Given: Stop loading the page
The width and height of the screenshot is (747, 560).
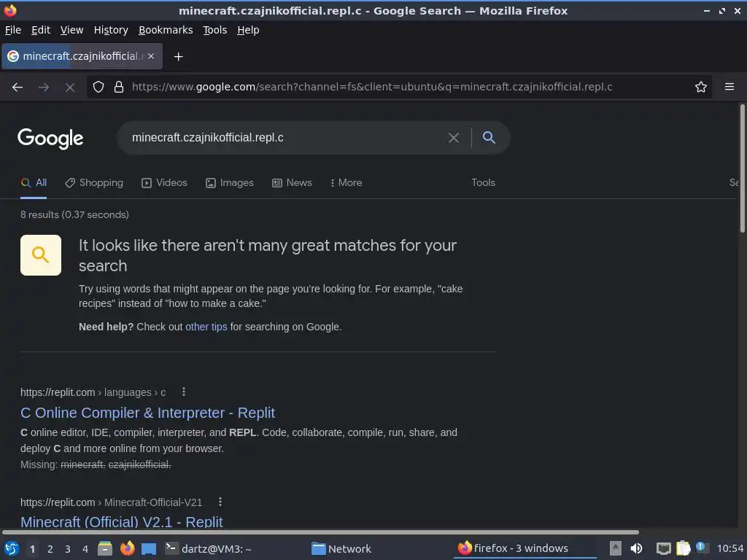Looking at the screenshot, I should [x=70, y=87].
